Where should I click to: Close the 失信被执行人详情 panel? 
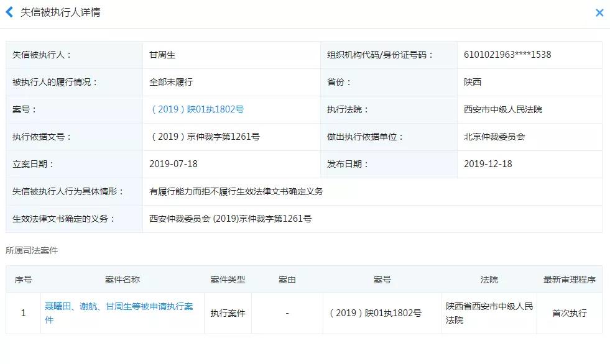click(x=599, y=12)
